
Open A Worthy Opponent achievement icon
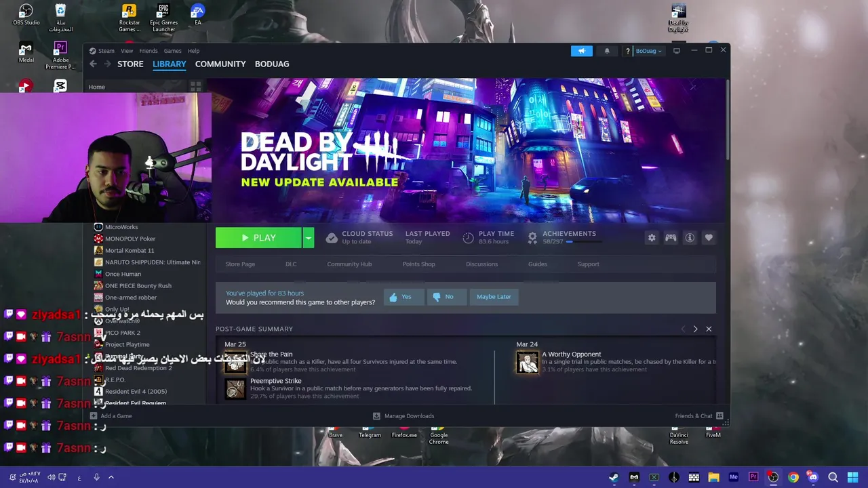point(527,362)
